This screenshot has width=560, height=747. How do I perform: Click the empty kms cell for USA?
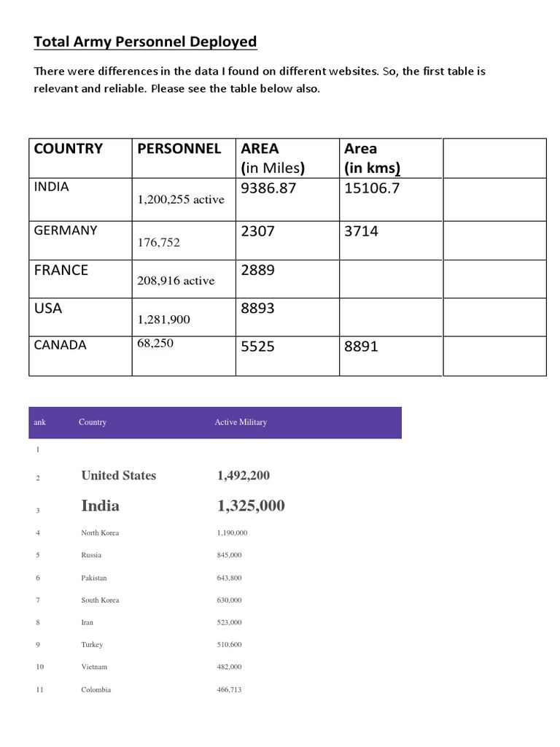click(x=391, y=317)
